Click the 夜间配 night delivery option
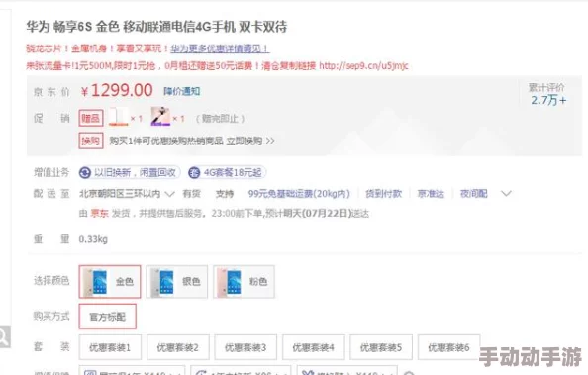This screenshot has width=588, height=375. pos(473,194)
